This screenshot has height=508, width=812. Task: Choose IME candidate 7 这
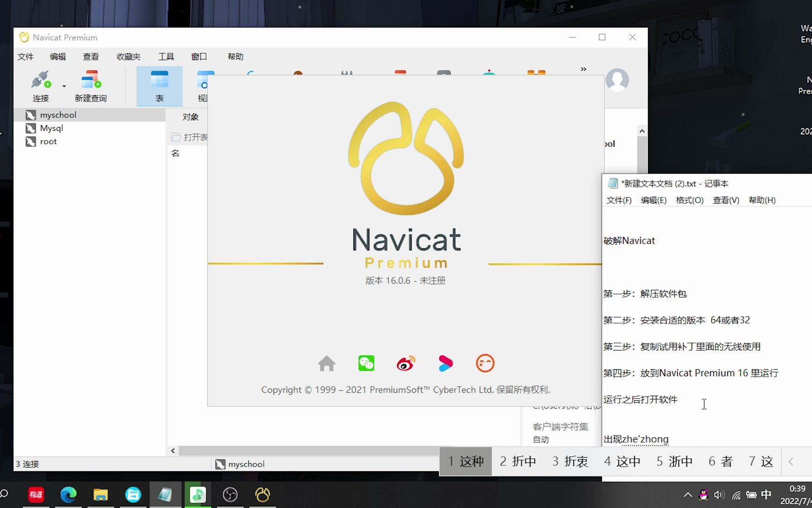coord(761,461)
